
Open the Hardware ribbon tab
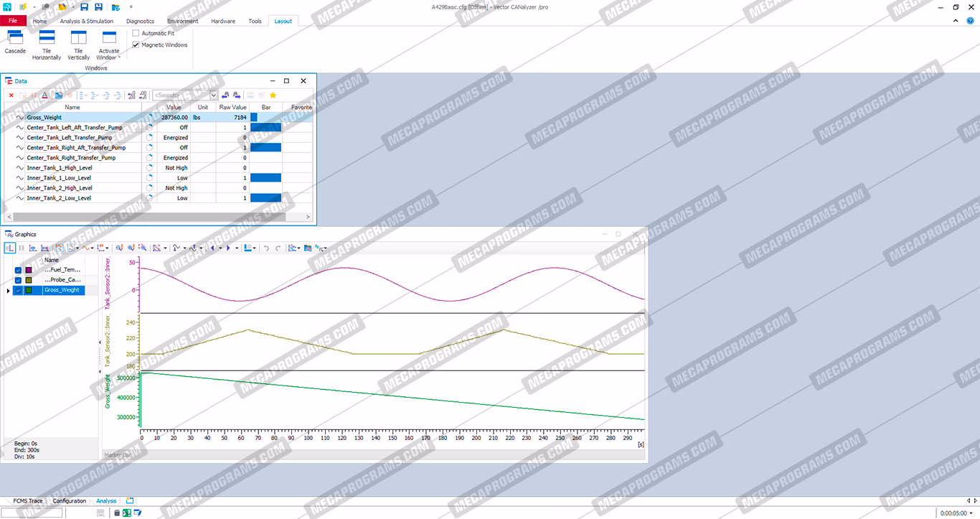223,21
